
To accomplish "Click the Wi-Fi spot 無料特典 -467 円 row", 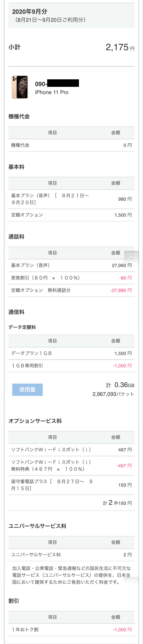I will point(71,465).
